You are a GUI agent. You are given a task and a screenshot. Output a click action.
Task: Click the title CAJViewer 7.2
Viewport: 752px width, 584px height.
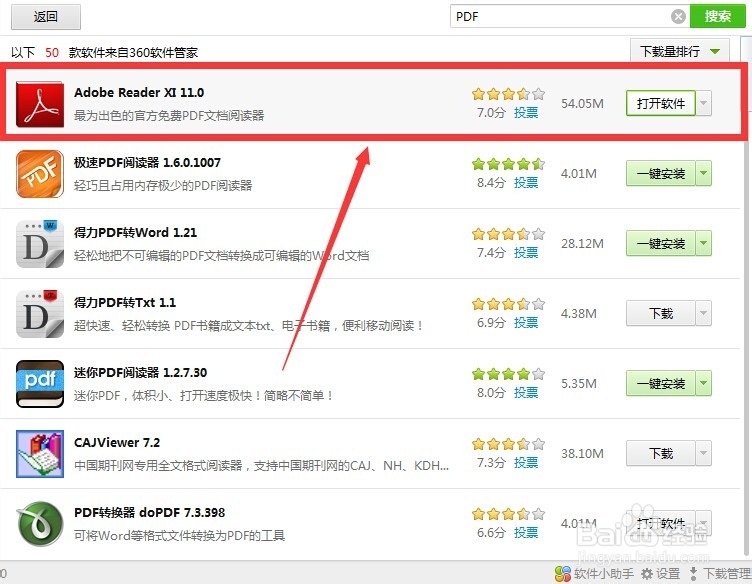[117, 443]
